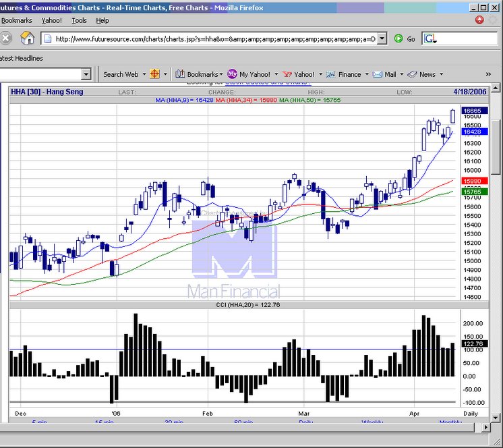Screen dimensions: 503x448
Task: Open Latest Headlines bookmark feed
Action: point(21,58)
